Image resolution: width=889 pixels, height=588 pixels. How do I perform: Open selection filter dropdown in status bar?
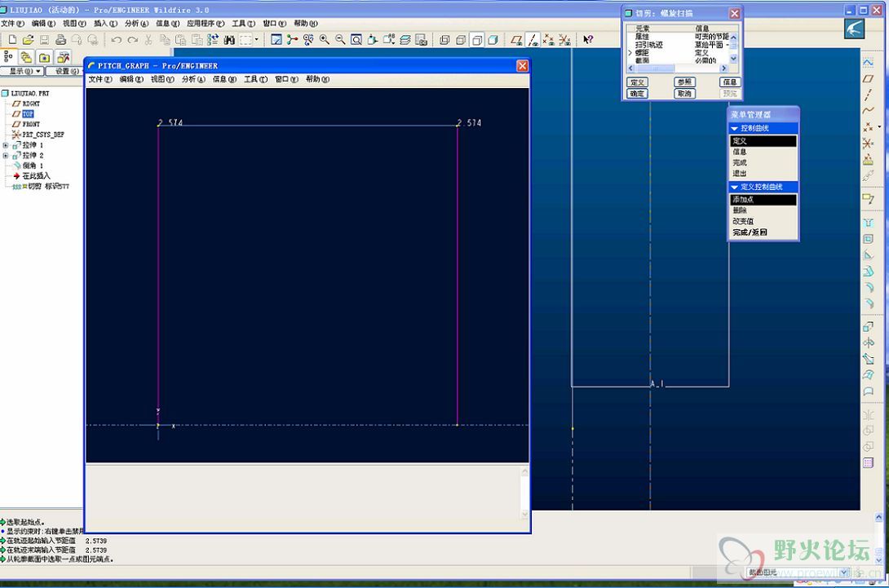pos(843,573)
